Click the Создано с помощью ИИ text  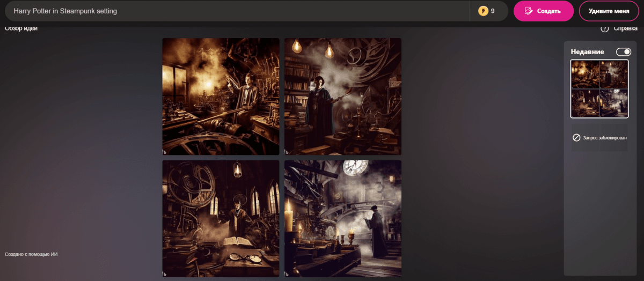(31, 254)
